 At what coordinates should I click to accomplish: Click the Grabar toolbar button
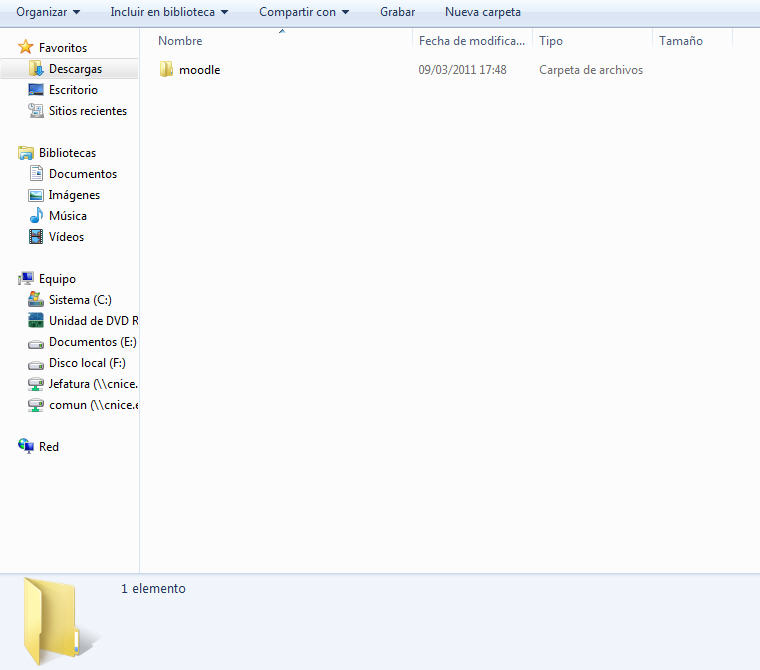[x=397, y=12]
